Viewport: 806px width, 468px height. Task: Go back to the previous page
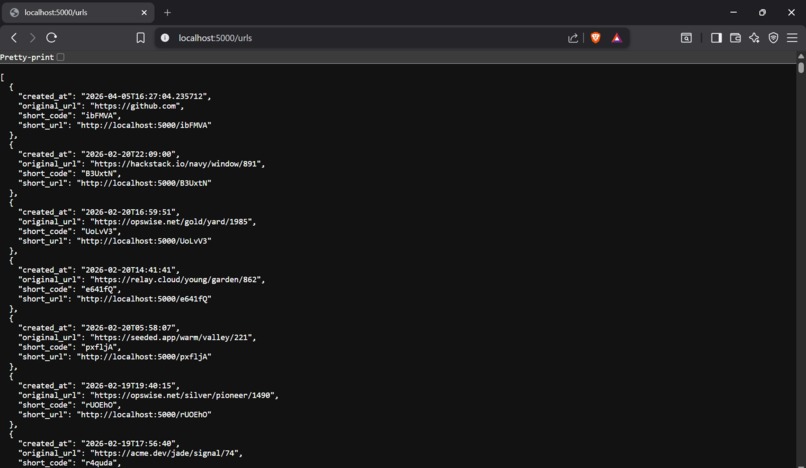(x=14, y=38)
